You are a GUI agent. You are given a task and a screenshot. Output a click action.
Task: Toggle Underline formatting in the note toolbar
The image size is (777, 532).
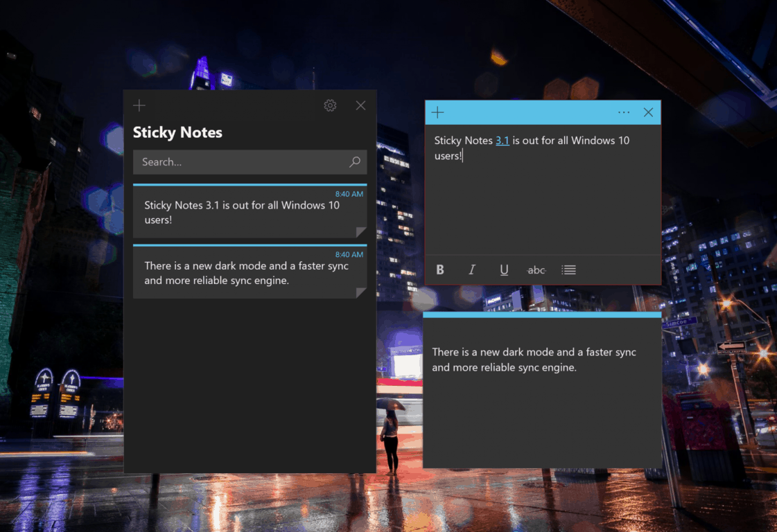(504, 270)
